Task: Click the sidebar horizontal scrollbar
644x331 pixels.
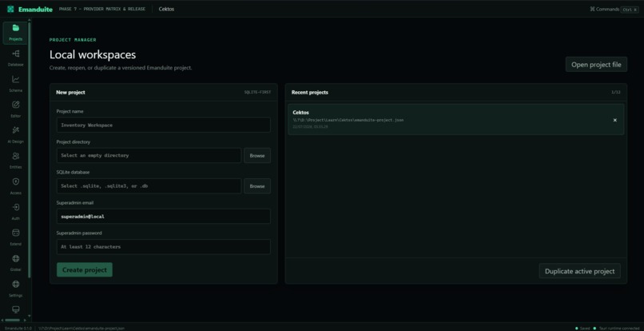Action: [x=12, y=320]
